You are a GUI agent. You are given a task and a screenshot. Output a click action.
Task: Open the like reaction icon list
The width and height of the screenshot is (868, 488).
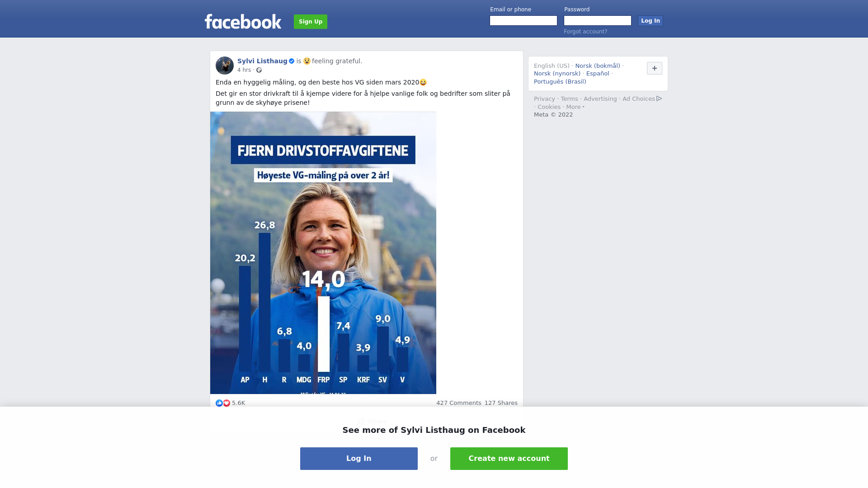pos(219,403)
